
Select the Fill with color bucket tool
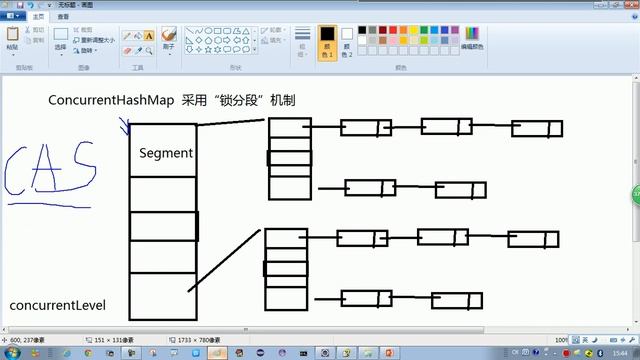[138, 36]
